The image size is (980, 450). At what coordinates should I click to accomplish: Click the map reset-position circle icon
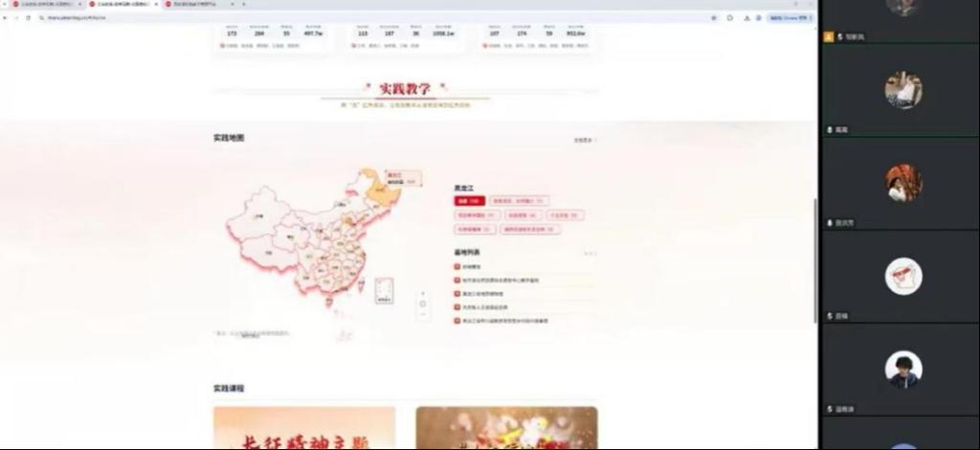tap(423, 304)
